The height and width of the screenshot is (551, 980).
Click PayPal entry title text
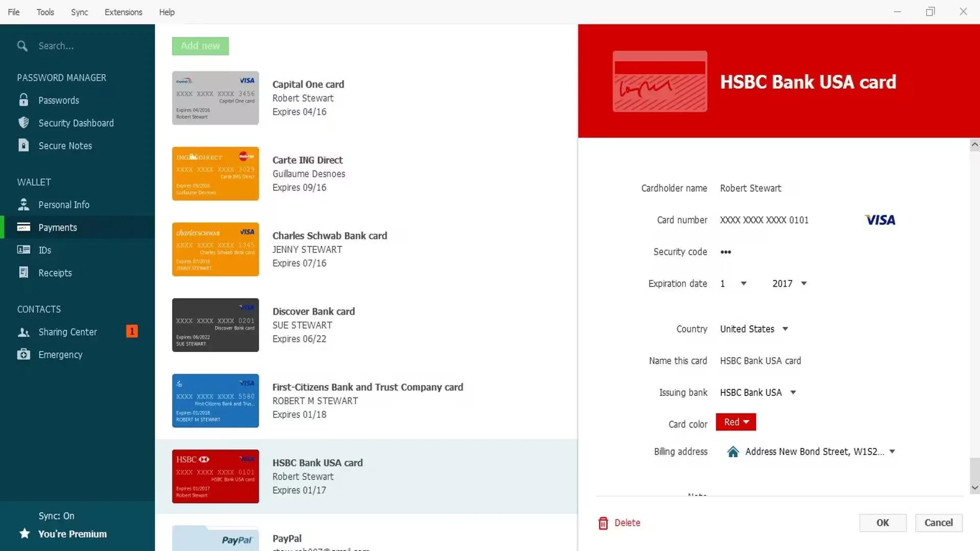point(287,538)
